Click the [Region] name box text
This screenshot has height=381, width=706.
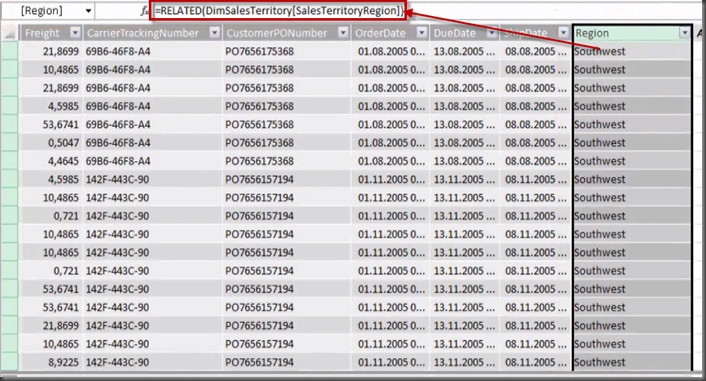pyautogui.click(x=41, y=11)
